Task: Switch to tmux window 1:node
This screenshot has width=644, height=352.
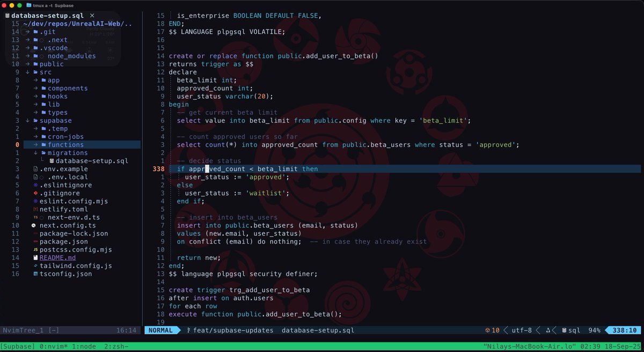Action: point(84,347)
